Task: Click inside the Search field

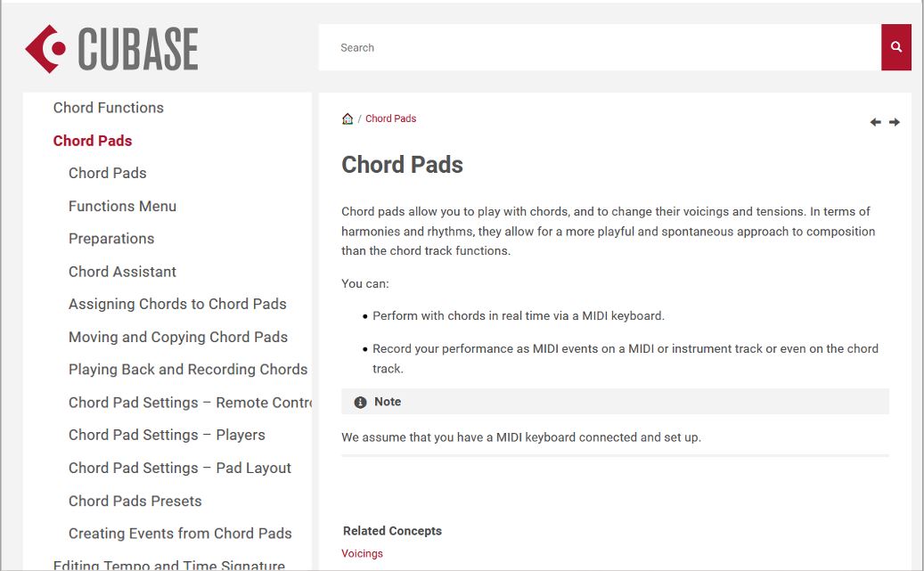Action: 600,47
